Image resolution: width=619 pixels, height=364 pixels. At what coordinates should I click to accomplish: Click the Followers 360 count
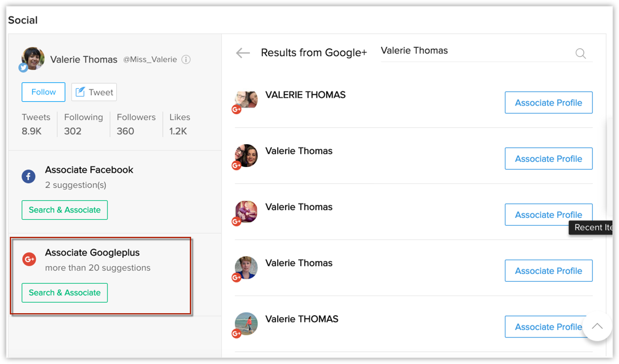(x=136, y=125)
